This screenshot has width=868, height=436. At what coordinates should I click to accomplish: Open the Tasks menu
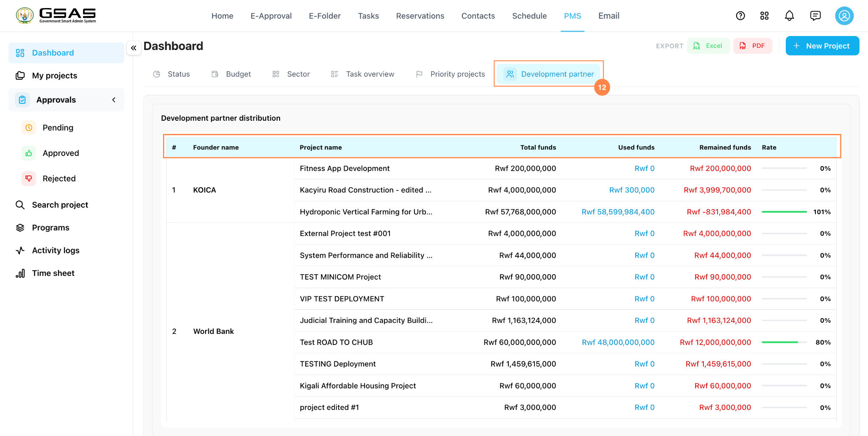(368, 16)
